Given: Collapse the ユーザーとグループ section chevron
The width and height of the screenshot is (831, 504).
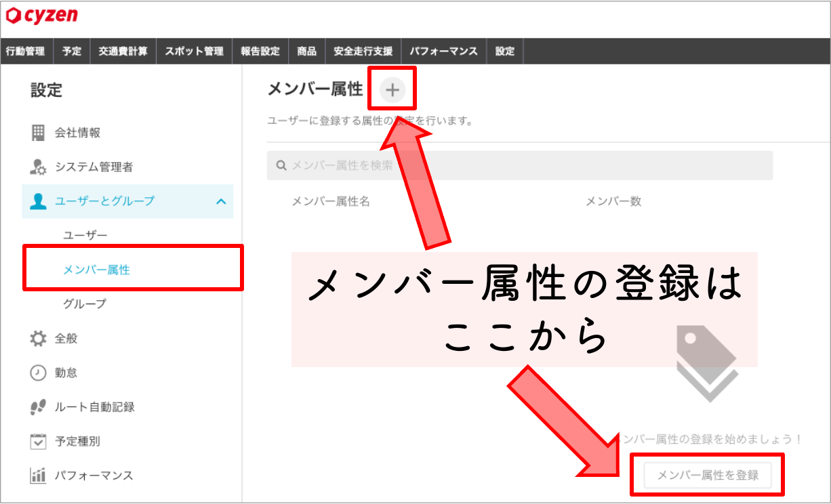Looking at the screenshot, I should [x=221, y=201].
